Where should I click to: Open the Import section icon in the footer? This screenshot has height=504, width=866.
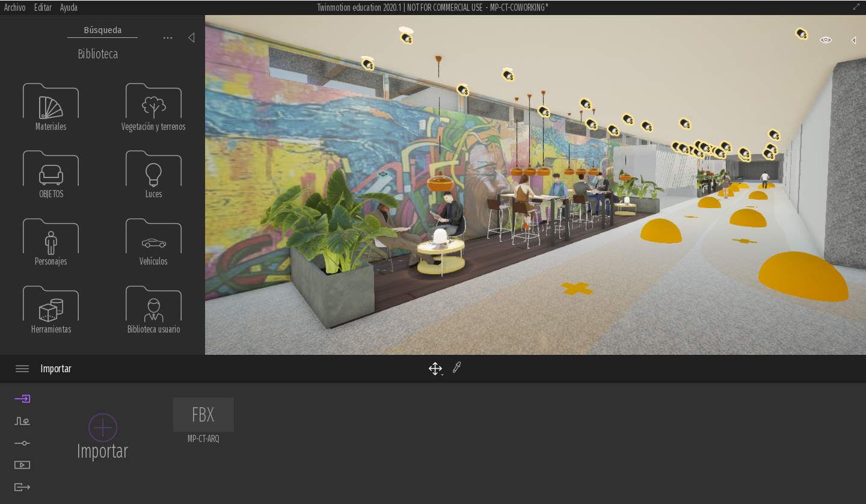(x=22, y=399)
